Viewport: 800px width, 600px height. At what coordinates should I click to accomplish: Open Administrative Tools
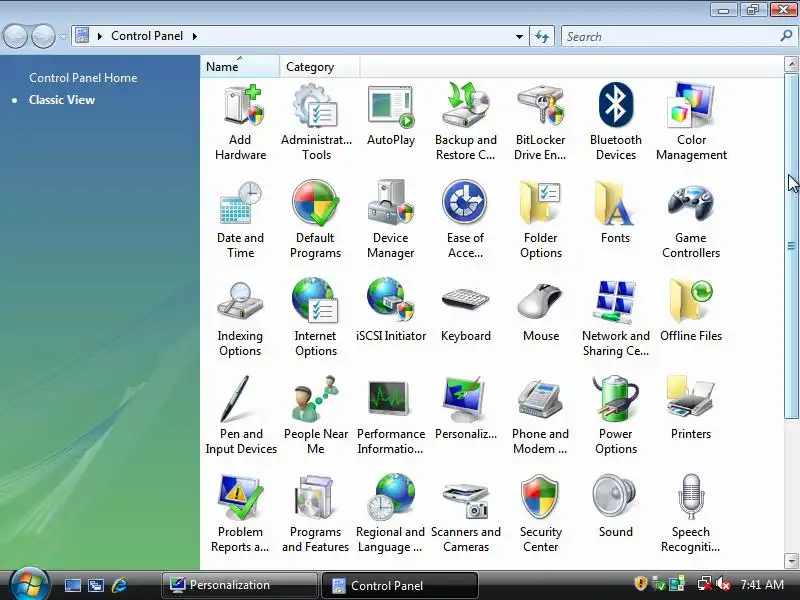(x=316, y=123)
